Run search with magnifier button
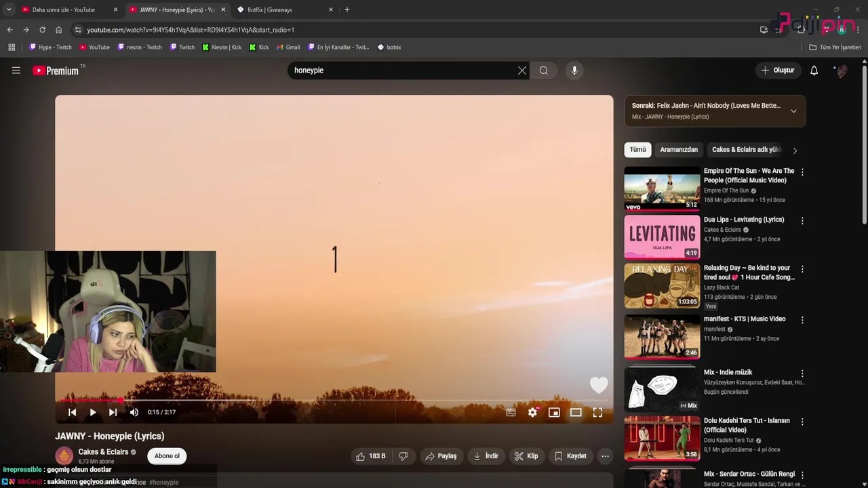The height and width of the screenshot is (488, 868). (x=544, y=70)
